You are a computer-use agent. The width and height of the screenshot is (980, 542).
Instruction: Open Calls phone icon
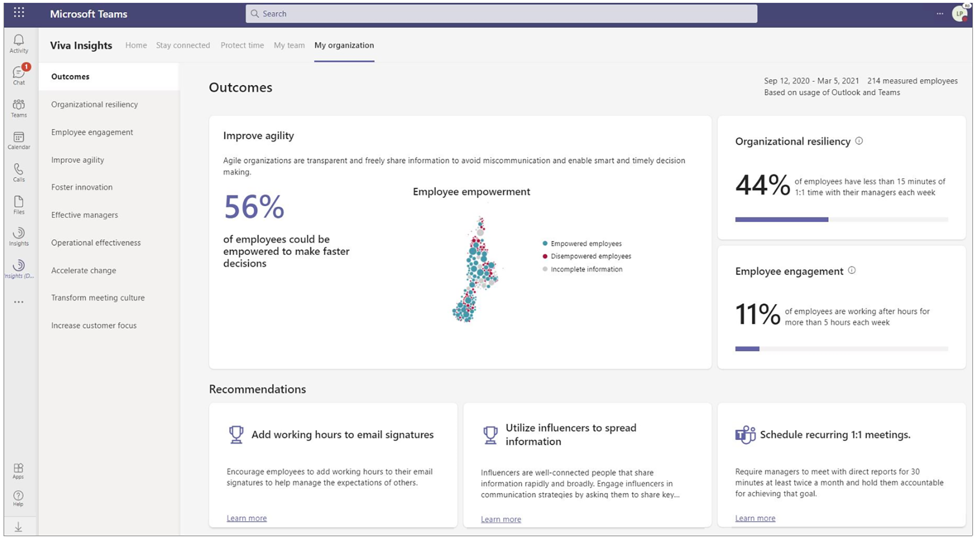(19, 173)
